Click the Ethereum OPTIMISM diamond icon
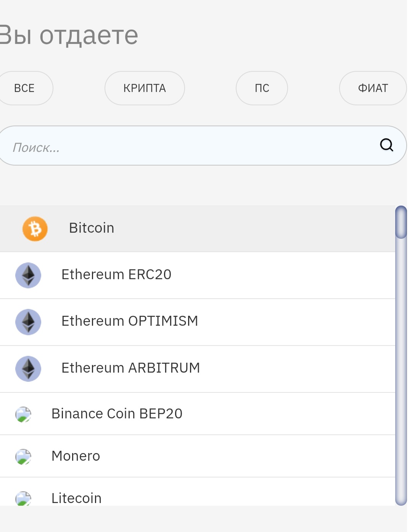The image size is (412, 532). point(28,322)
